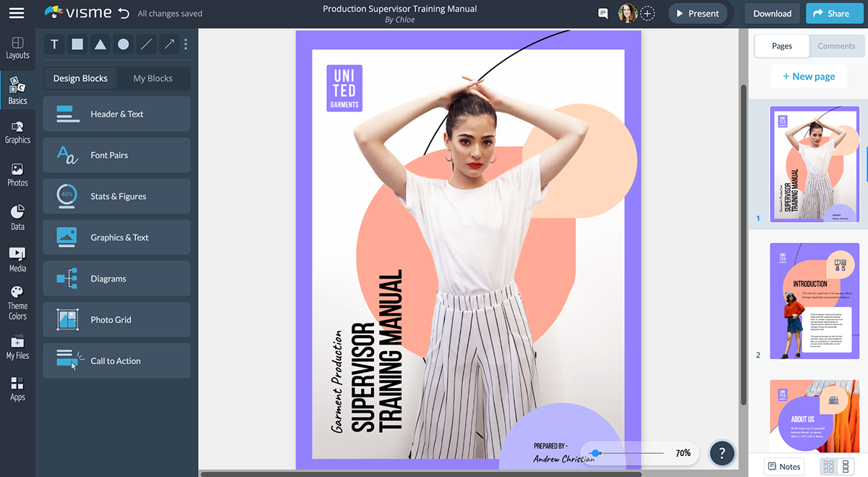Select the Text tool
The width and height of the screenshot is (868, 477).
[54, 44]
